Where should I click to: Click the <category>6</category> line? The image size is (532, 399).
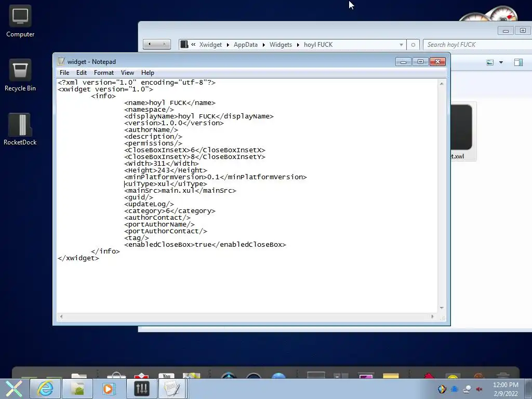pyautogui.click(x=170, y=211)
